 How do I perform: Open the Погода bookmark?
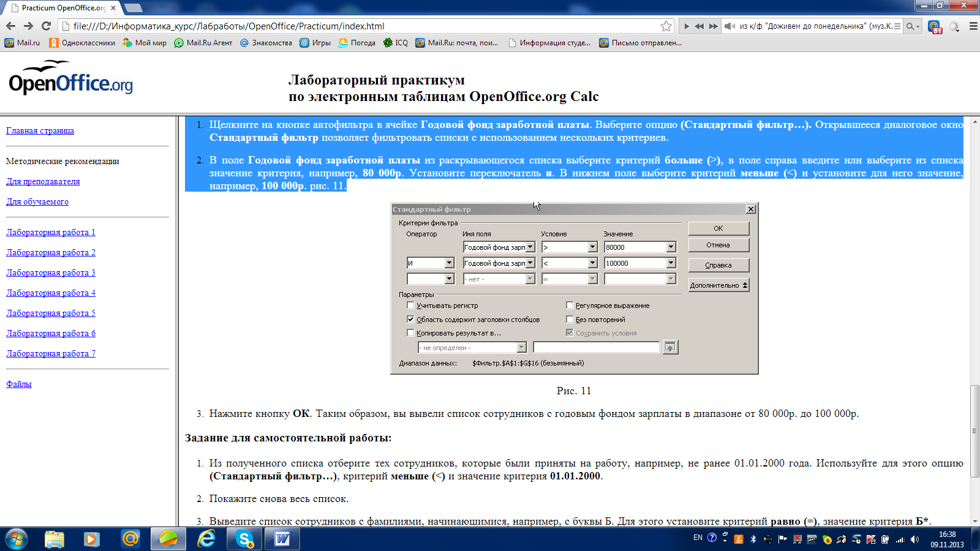[x=357, y=43]
